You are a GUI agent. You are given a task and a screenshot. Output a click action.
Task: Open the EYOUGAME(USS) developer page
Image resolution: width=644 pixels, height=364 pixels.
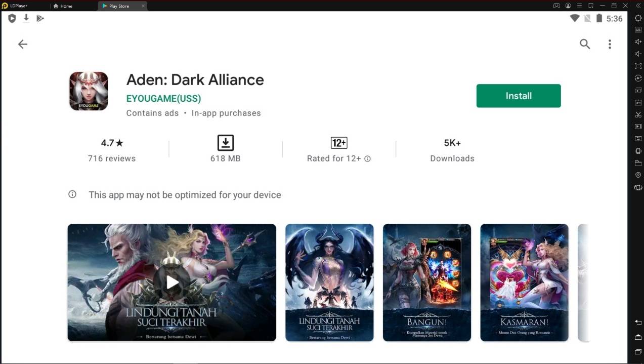click(163, 98)
